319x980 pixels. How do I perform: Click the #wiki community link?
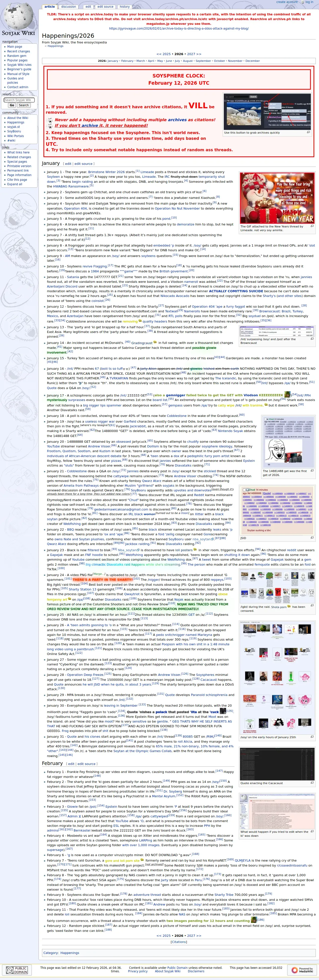11,140
